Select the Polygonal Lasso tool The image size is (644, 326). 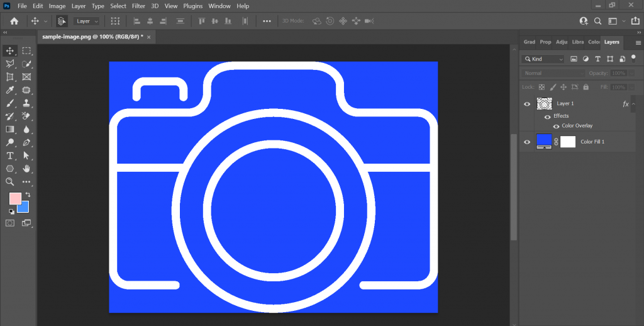tap(10, 64)
